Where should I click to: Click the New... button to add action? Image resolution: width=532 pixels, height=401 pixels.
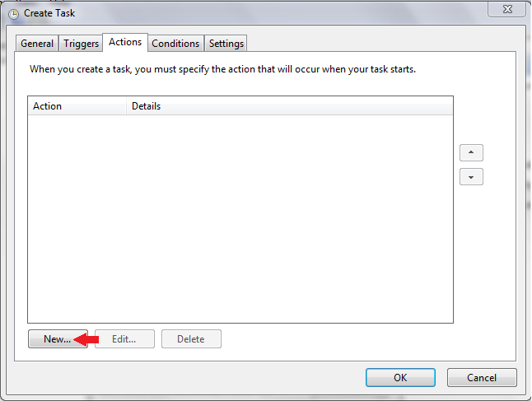point(58,339)
